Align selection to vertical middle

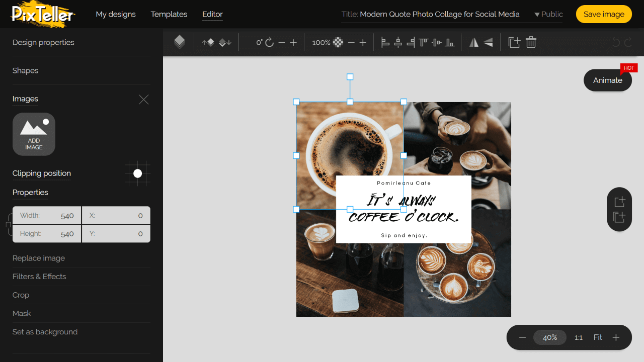(x=437, y=43)
